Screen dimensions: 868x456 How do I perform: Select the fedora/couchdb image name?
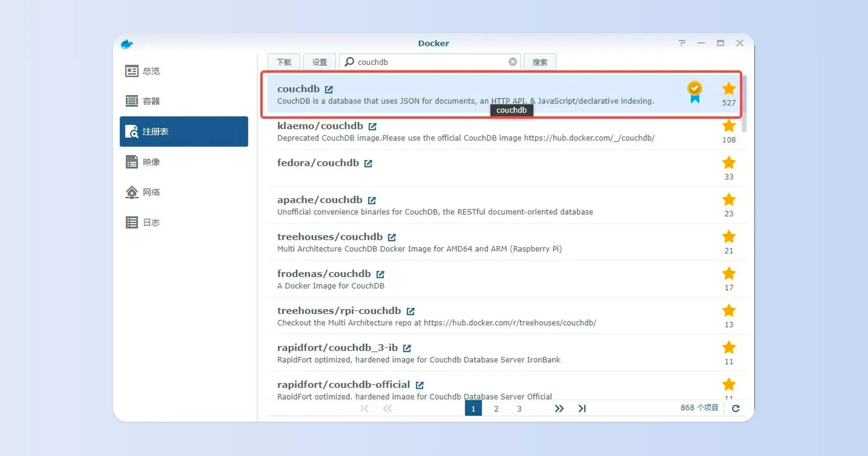pyautogui.click(x=318, y=163)
